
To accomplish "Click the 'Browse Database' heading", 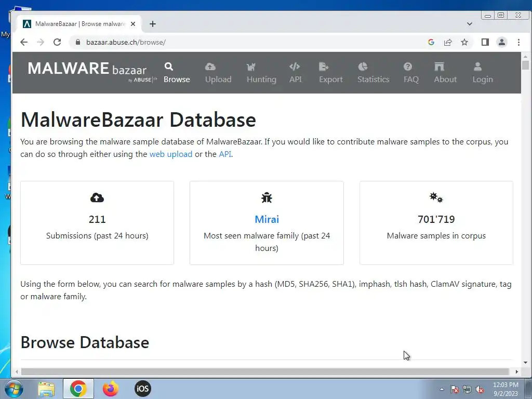I will pyautogui.click(x=85, y=342).
